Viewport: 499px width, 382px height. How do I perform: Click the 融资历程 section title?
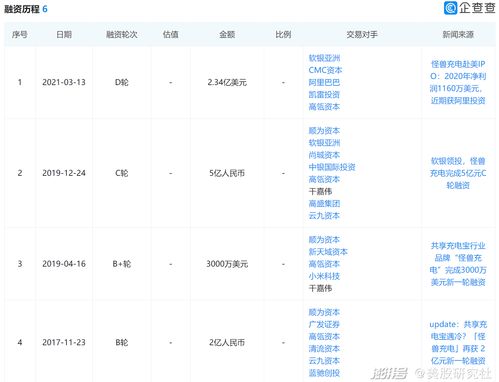[x=22, y=9]
